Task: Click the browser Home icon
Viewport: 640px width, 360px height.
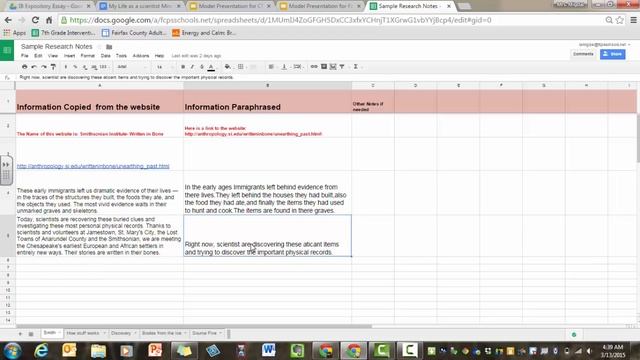Action: pos(49,20)
